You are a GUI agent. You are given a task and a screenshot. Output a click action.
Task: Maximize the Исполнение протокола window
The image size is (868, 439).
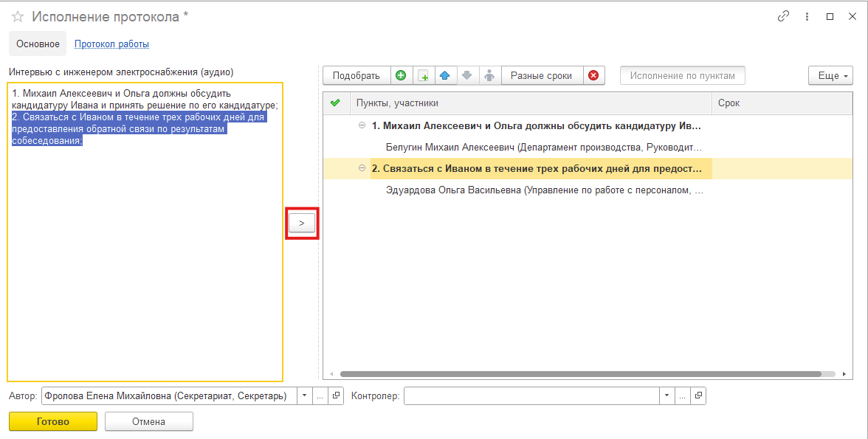pos(830,17)
